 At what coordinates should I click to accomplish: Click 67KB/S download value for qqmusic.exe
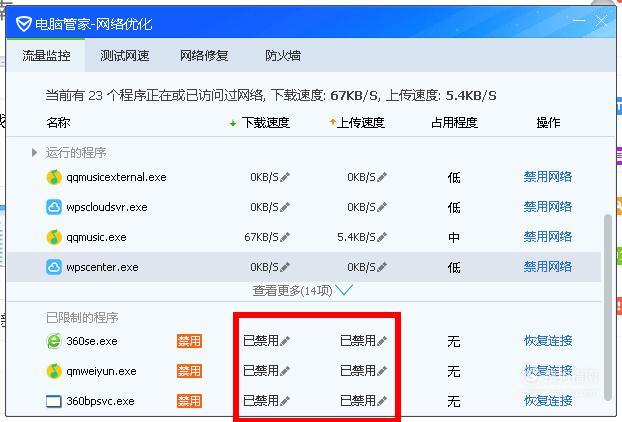click(261, 237)
